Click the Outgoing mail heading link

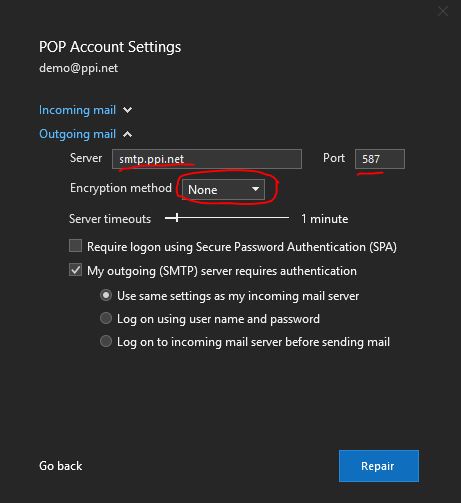click(x=77, y=134)
